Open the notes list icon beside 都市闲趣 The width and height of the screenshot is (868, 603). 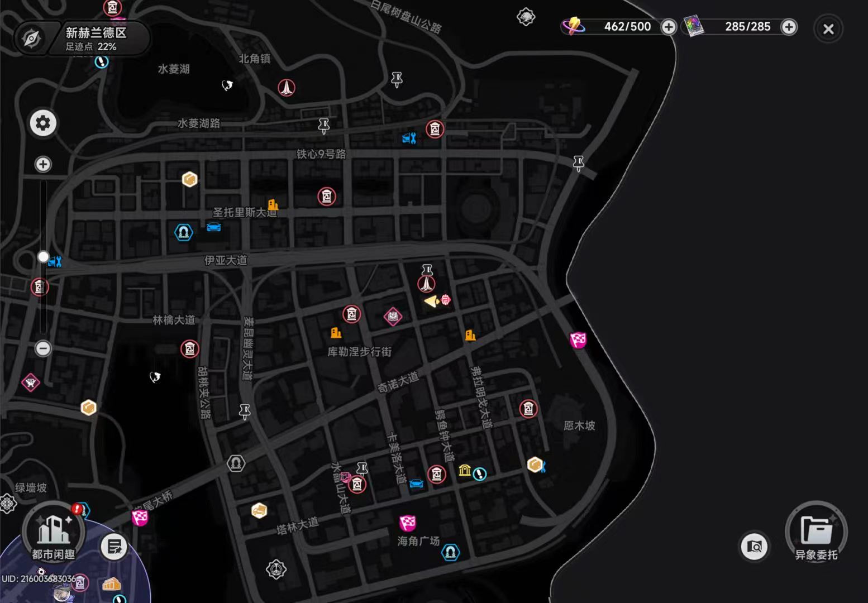pyautogui.click(x=115, y=547)
